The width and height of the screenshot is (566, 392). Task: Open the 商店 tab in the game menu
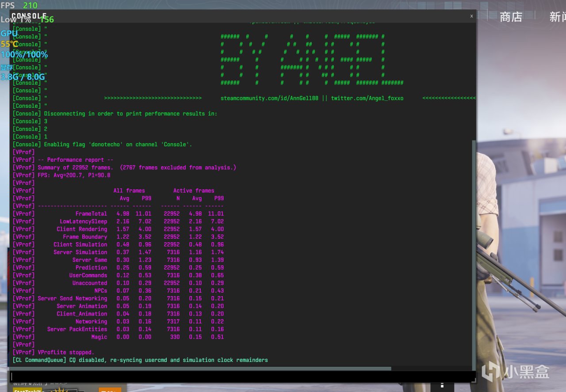511,17
